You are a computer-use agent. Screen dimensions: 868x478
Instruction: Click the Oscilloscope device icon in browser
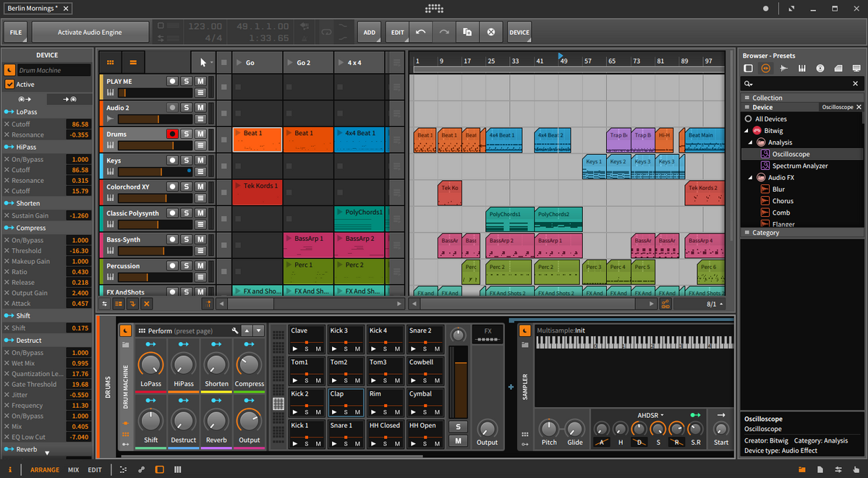click(x=765, y=154)
